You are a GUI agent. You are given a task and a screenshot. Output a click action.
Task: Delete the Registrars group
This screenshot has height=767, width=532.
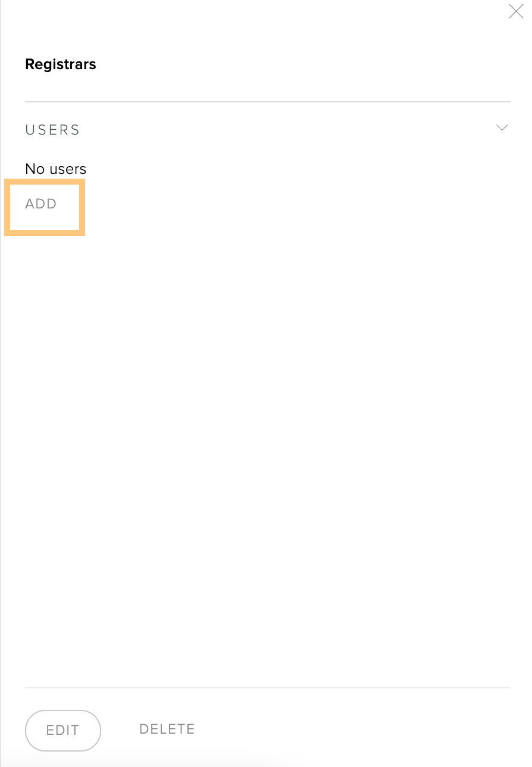(167, 729)
